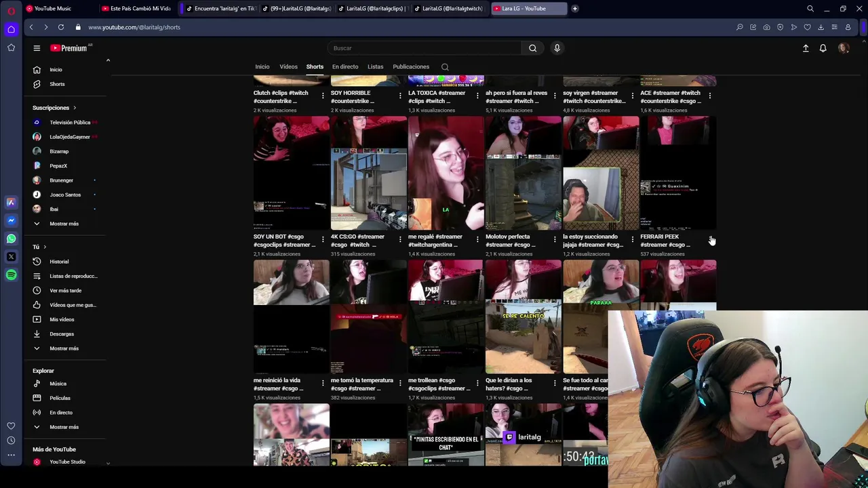Open options menu for Molotov perfecta short

555,241
